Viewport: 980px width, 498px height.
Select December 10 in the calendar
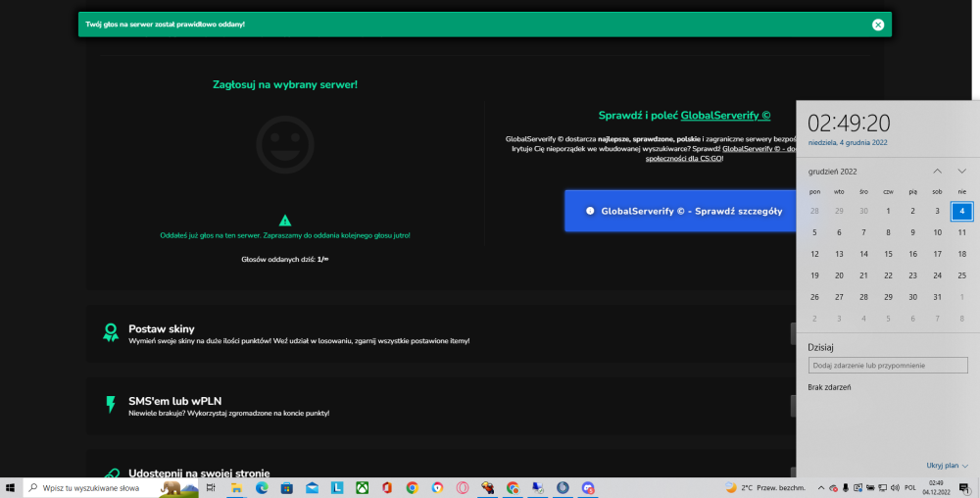(938, 232)
